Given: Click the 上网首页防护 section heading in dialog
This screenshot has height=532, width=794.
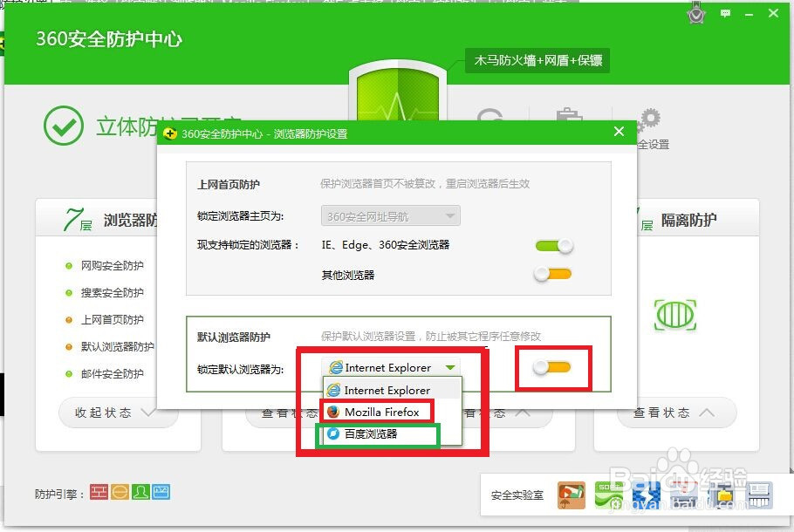Looking at the screenshot, I should [x=228, y=184].
